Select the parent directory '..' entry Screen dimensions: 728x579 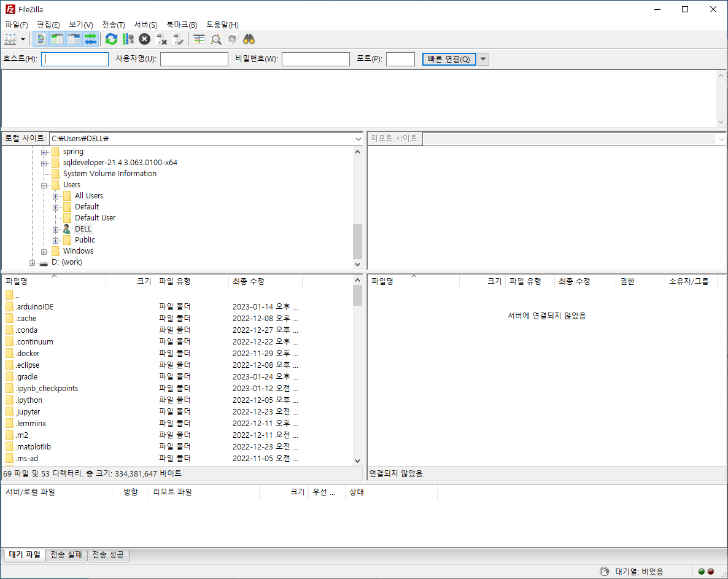click(176, 295)
